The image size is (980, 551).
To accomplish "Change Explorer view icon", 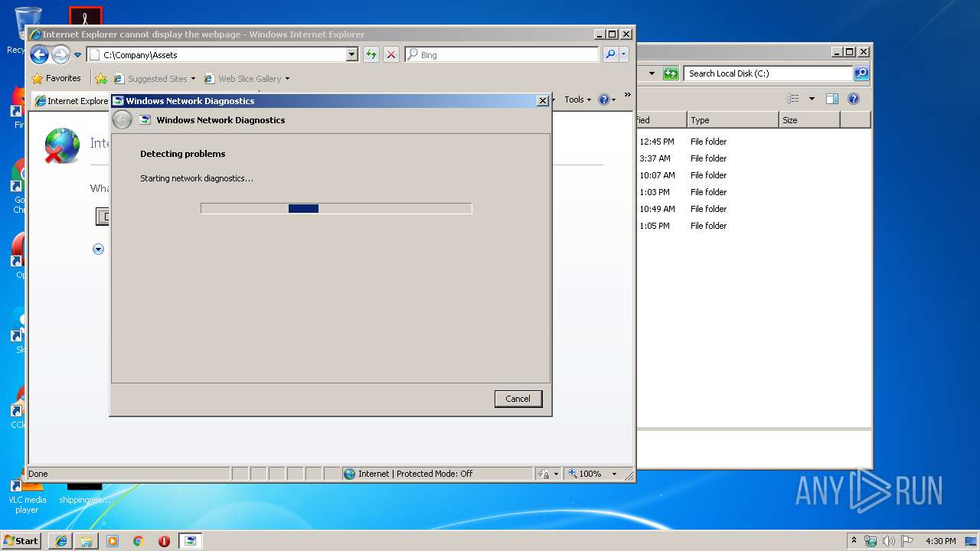I will coord(793,99).
